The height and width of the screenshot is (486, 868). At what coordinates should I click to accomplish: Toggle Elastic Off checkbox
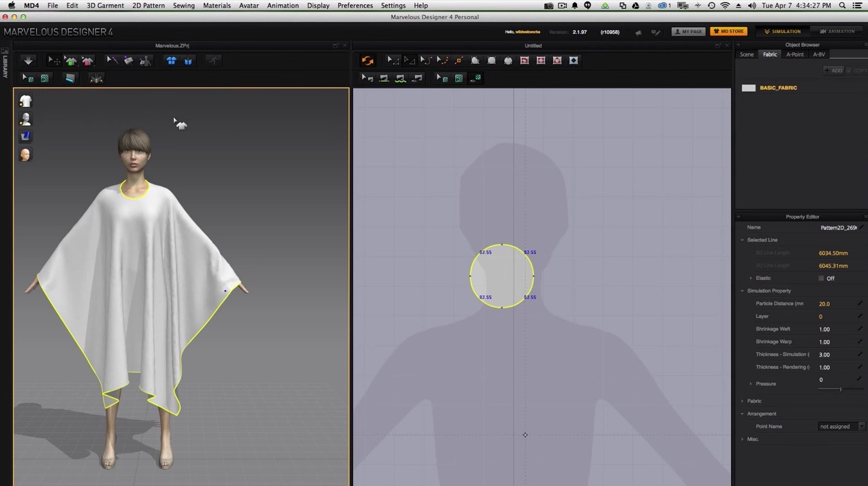coord(822,278)
